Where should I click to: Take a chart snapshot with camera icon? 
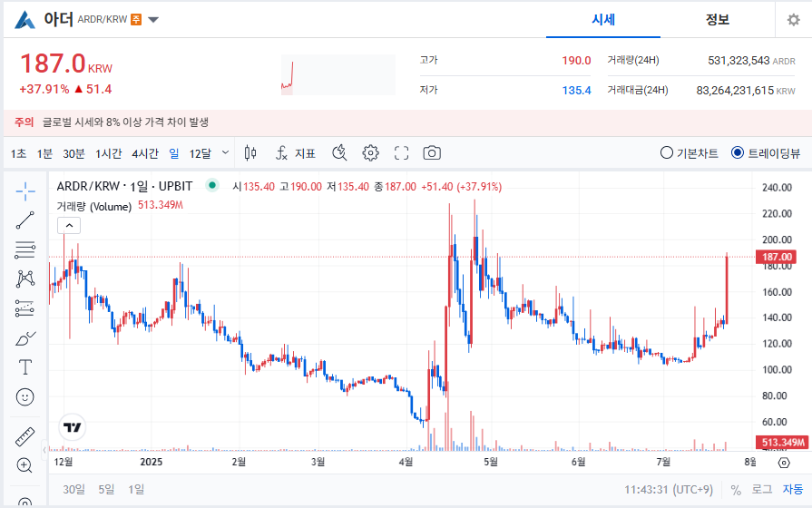click(432, 152)
